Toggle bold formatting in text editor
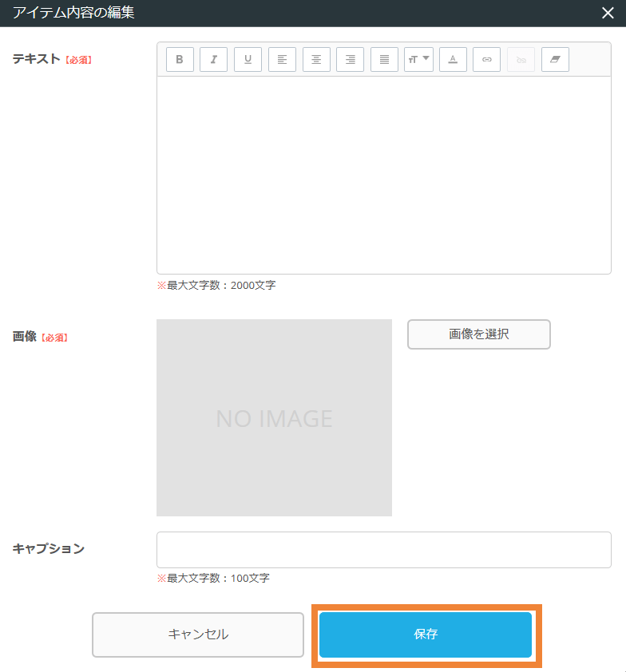The height and width of the screenshot is (672, 626). [180, 59]
